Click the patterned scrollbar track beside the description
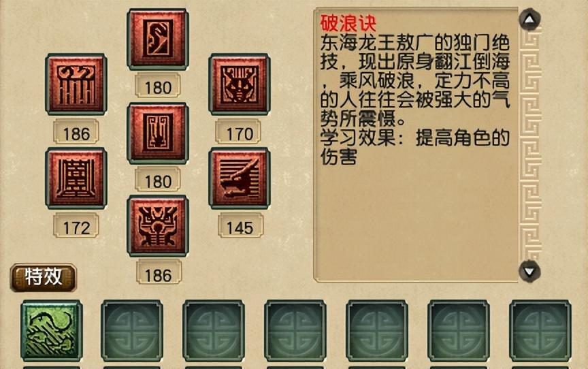 click(530, 145)
